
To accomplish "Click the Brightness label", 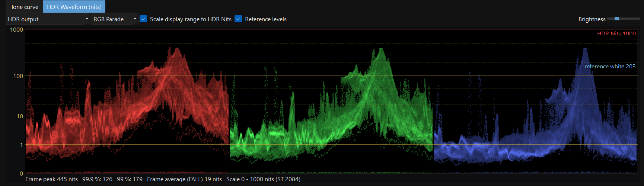I will coord(592,19).
